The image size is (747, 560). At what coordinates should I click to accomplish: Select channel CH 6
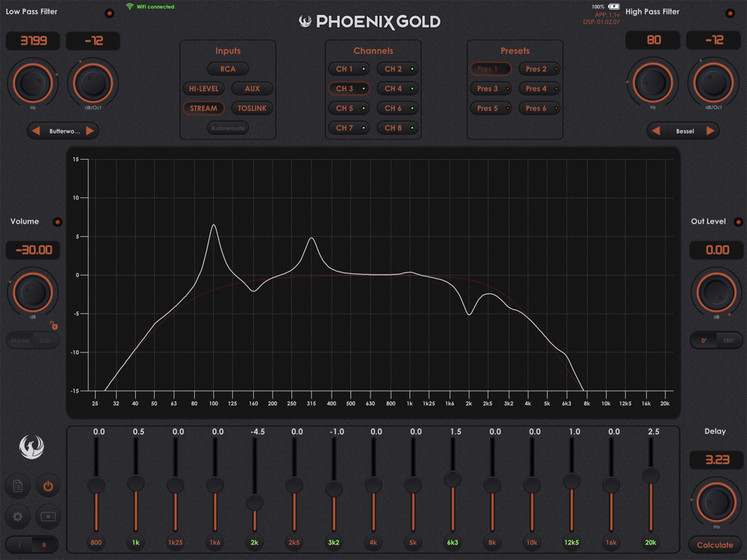pos(397,108)
